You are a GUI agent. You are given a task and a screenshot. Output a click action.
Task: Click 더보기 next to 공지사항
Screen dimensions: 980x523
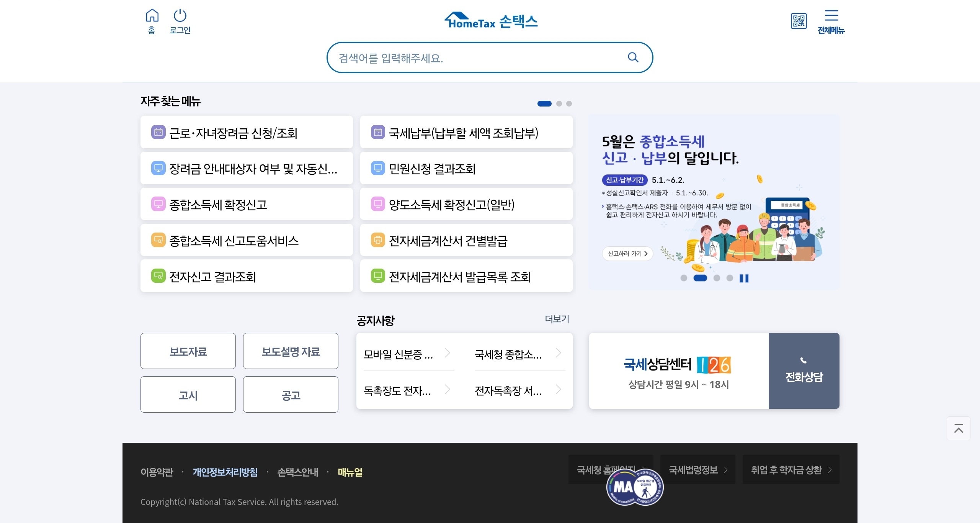(x=557, y=319)
